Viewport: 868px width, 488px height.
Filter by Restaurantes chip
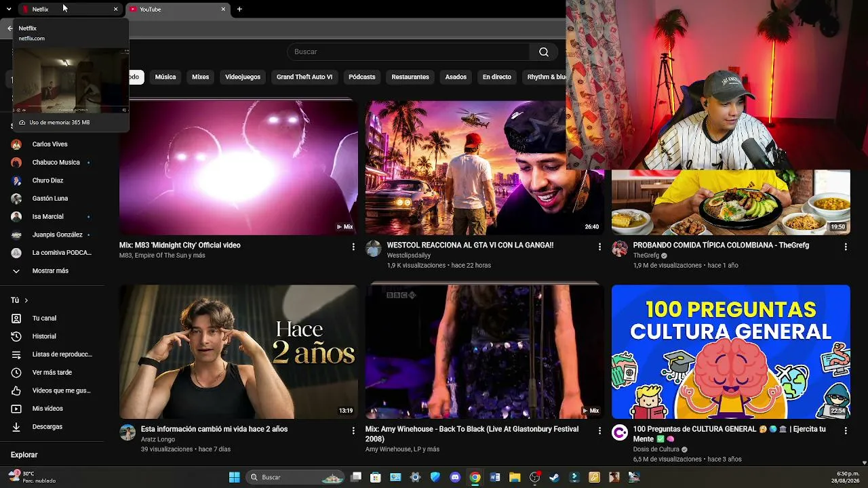tap(410, 77)
